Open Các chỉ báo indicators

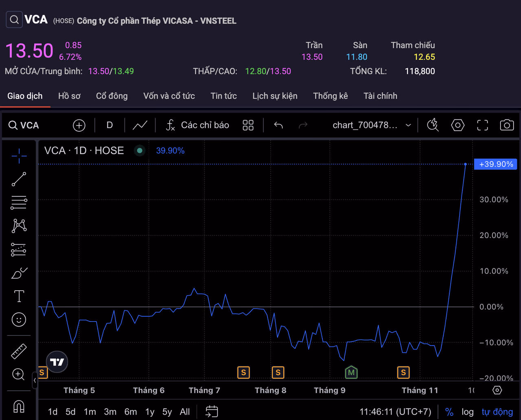coord(197,125)
